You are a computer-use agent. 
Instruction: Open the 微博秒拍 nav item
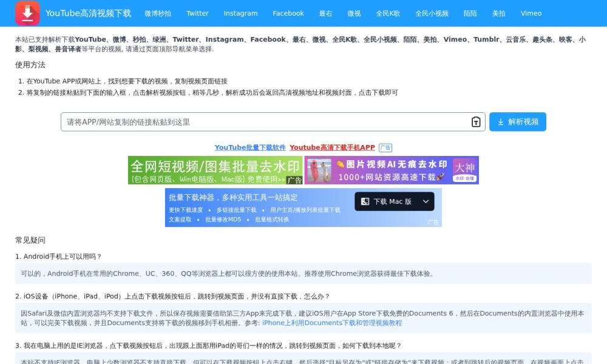pyautogui.click(x=158, y=13)
